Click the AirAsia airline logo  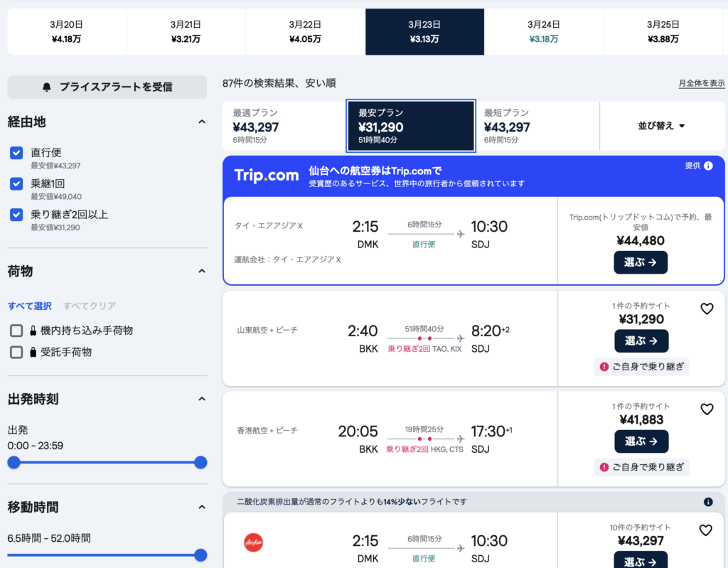[254, 542]
